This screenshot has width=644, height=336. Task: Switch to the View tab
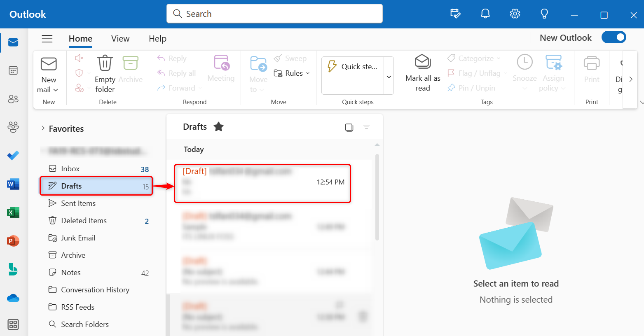point(120,39)
